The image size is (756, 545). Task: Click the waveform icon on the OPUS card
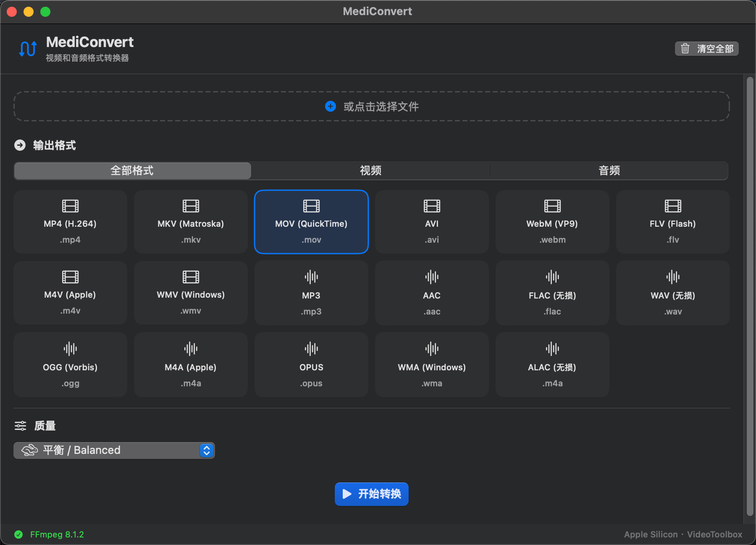[x=311, y=348]
